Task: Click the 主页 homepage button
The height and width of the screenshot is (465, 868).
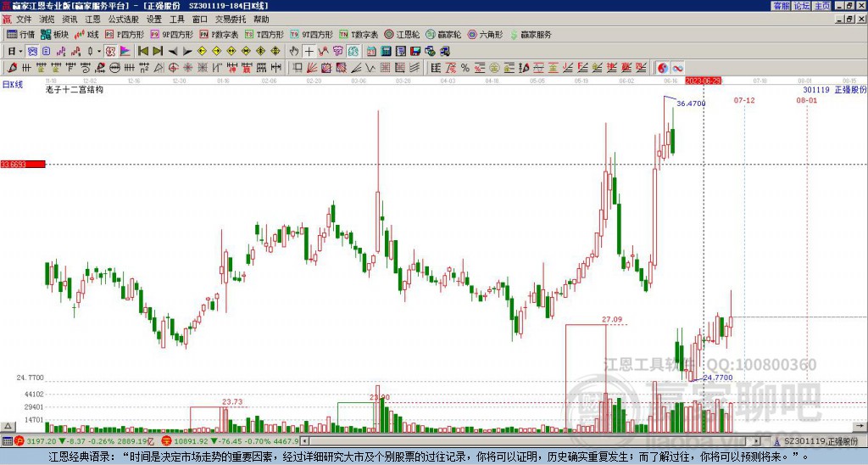Action: click(x=821, y=6)
